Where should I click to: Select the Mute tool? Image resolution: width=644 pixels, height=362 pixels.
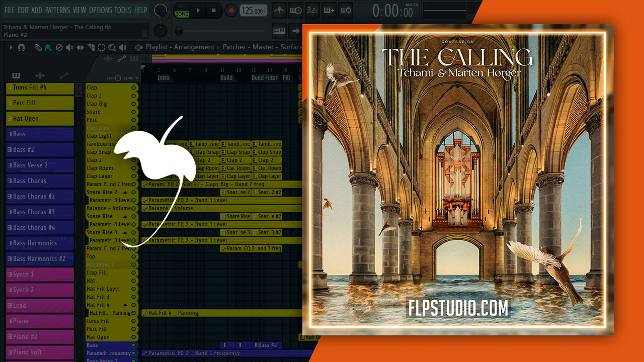pos(69,47)
